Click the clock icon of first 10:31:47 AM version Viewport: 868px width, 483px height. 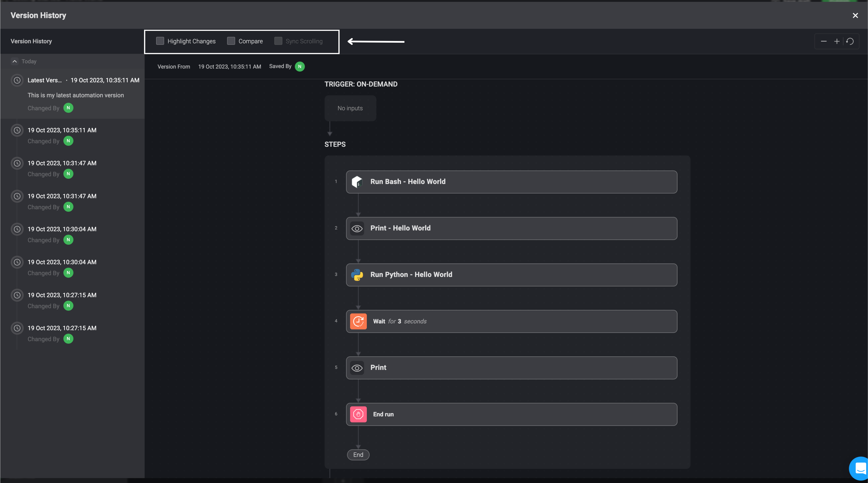coord(17,163)
